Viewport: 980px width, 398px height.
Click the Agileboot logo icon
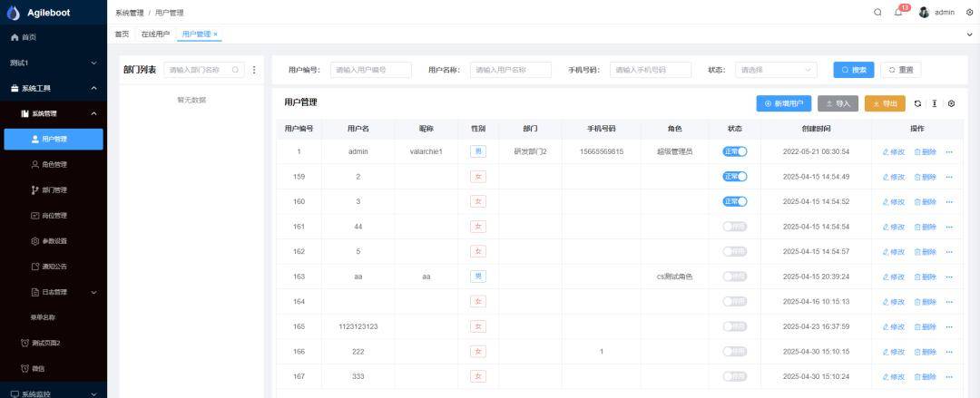point(13,13)
